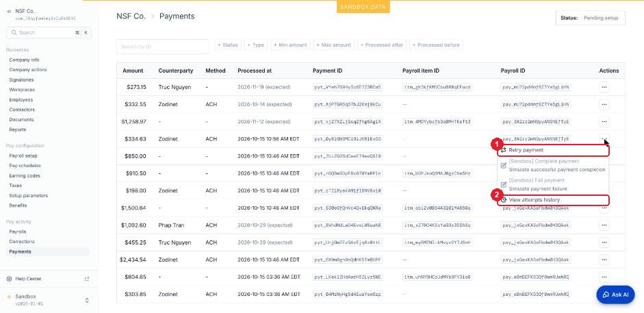Choose Sandbox Fail payment menu option
644x313 pixels.
click(553, 184)
